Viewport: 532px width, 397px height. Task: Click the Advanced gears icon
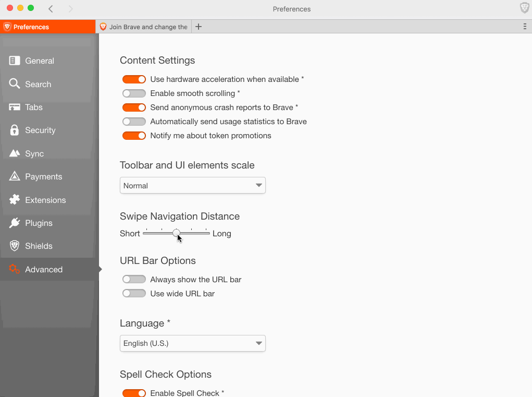pos(14,269)
